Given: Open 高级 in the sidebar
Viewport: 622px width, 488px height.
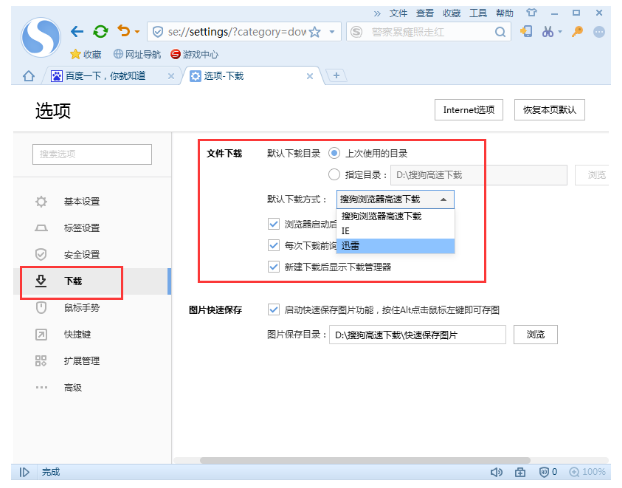Looking at the screenshot, I should pyautogui.click(x=73, y=388).
